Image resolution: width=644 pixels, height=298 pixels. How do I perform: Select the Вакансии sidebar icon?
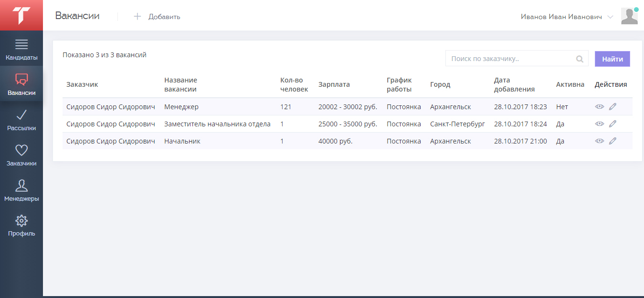(21, 84)
